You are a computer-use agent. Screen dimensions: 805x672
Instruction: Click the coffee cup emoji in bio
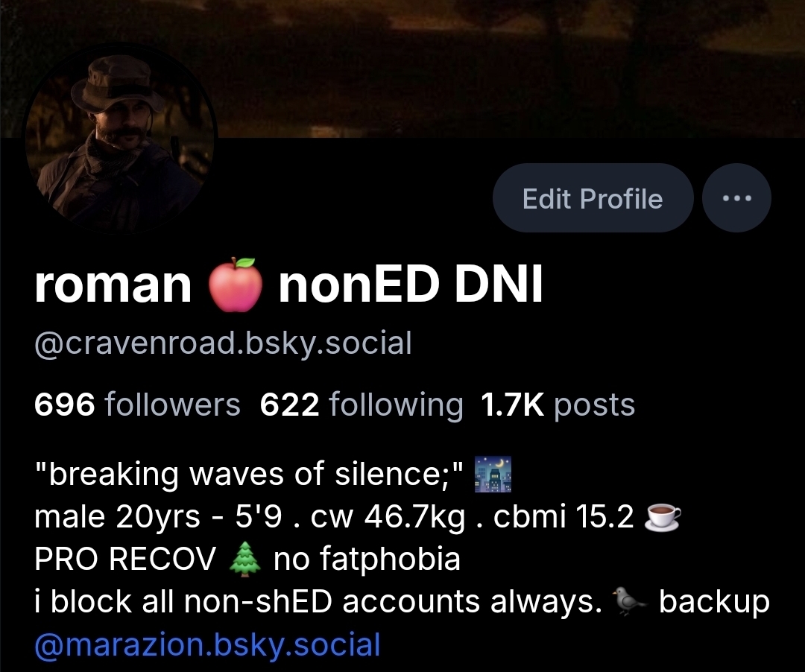pyautogui.click(x=663, y=516)
